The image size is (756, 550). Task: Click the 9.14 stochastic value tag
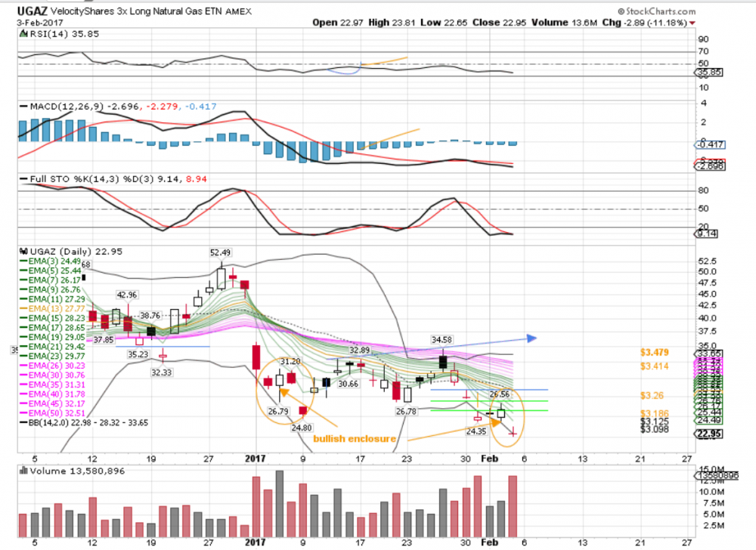pos(707,233)
